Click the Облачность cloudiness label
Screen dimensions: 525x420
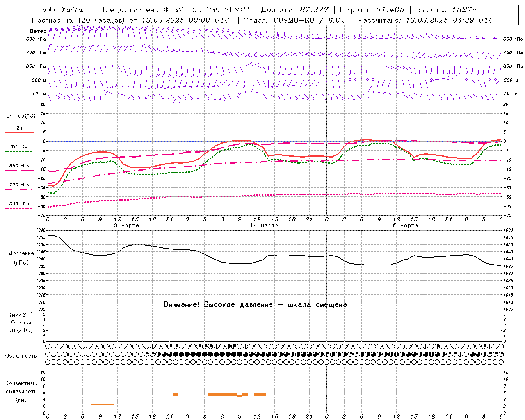pyautogui.click(x=21, y=356)
